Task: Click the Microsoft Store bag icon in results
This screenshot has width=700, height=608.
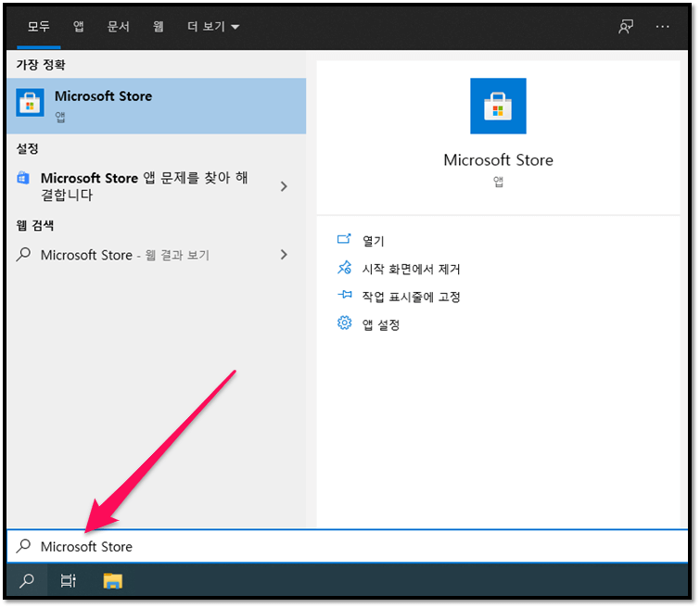Action: point(30,102)
